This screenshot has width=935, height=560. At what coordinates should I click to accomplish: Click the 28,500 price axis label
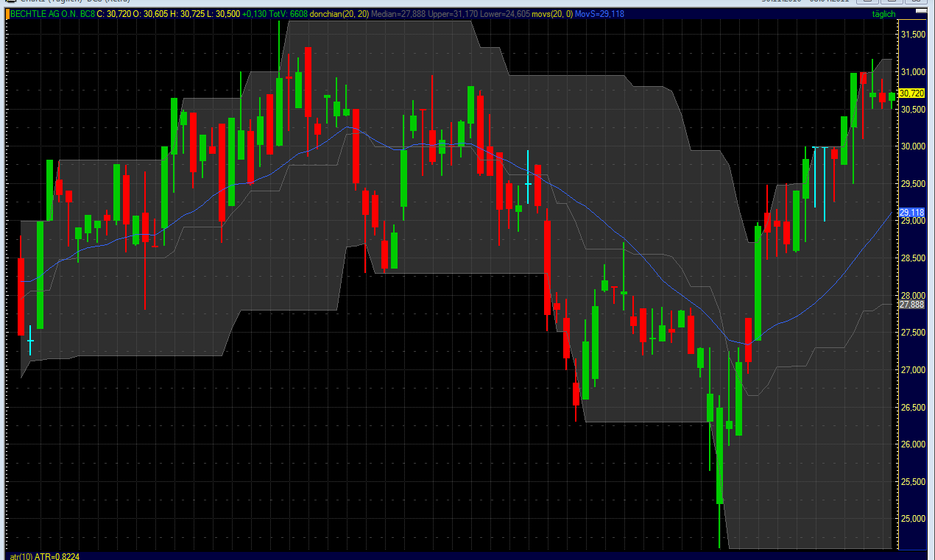coord(912,258)
